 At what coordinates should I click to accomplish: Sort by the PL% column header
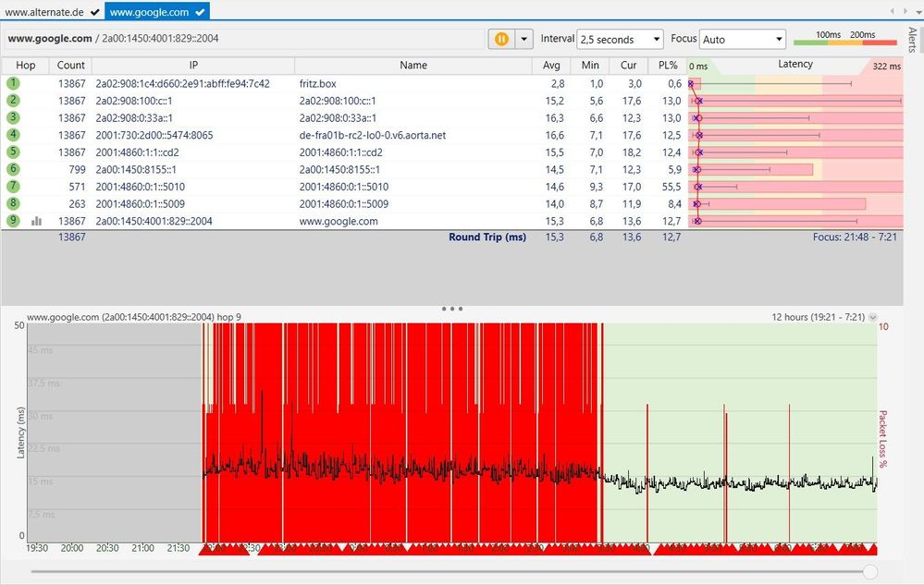pos(669,66)
